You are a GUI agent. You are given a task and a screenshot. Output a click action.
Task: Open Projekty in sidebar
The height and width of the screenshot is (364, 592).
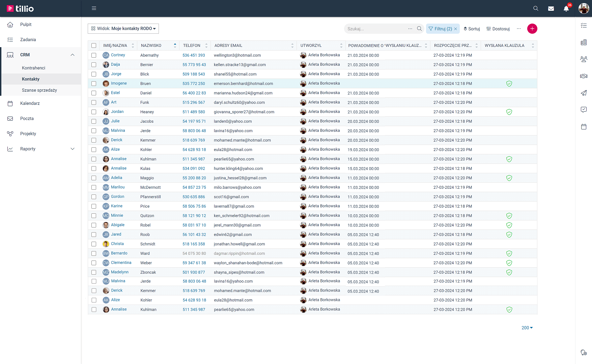[28, 134]
